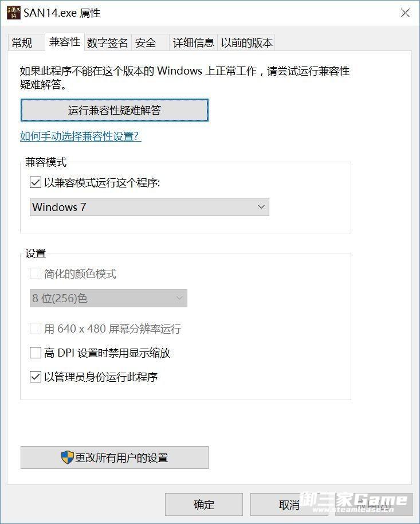420x524 pixels.
Task: Expand the 8 位(256)色 color dropdown
Action: point(108,298)
